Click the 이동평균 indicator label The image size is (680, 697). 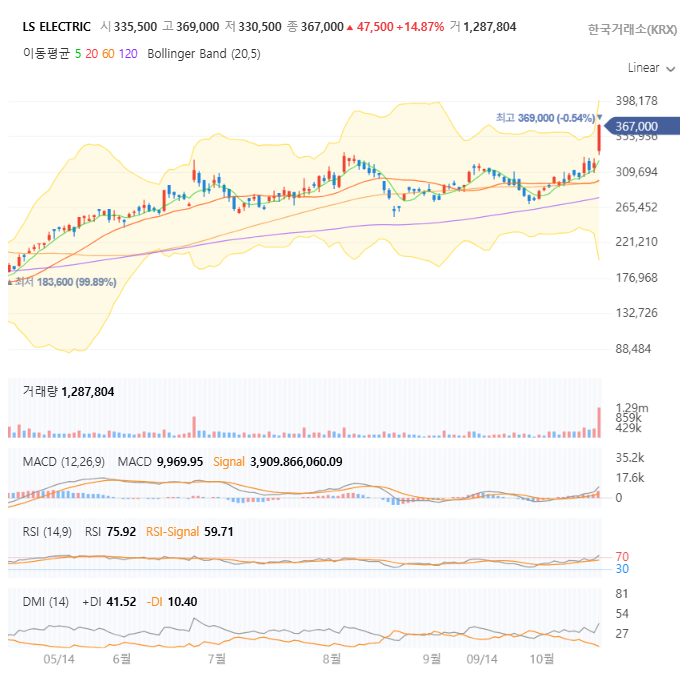coord(46,54)
